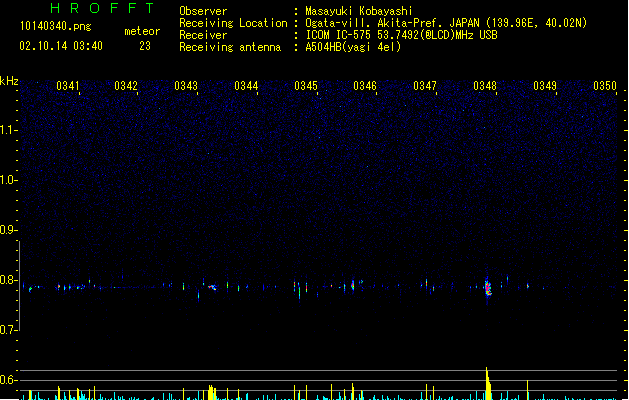Click the name Masayuki Kobayashi

pyautogui.click(x=359, y=11)
